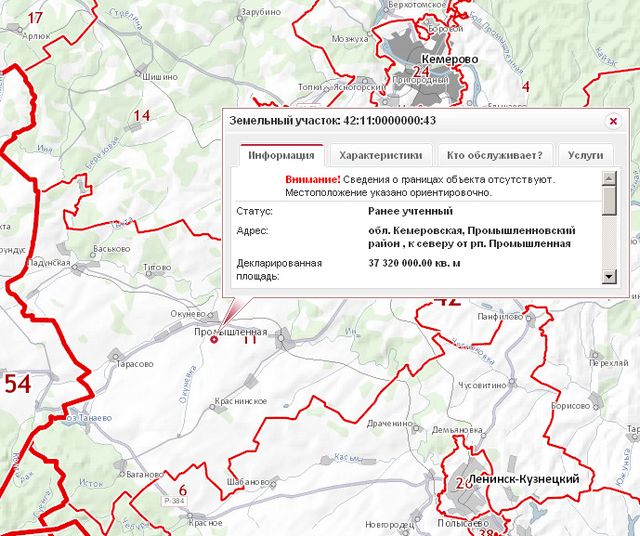The image size is (640, 536).
Task: Click the red parcel location marker
Action: [214, 339]
